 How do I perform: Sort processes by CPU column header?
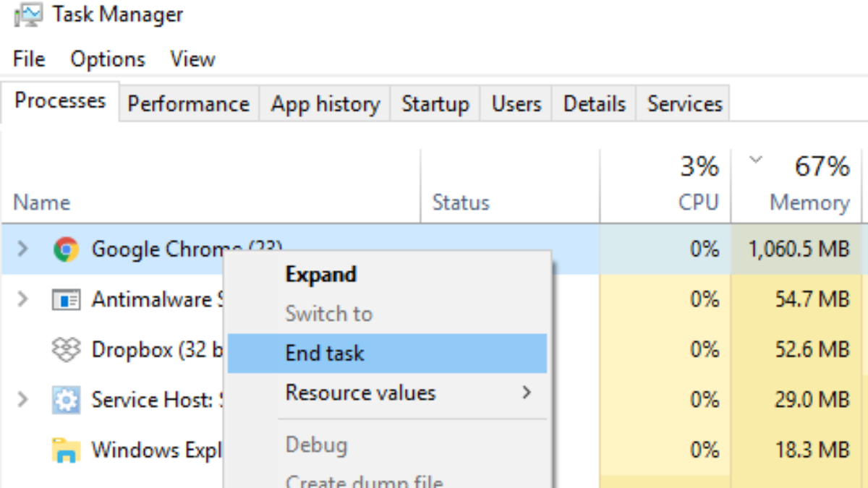[698, 202]
